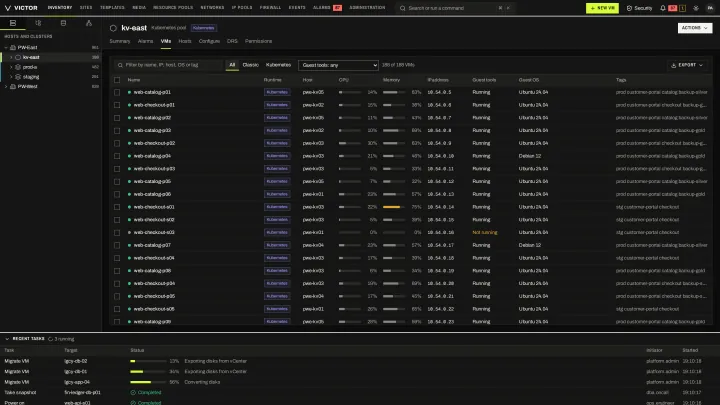720x405 pixels.
Task: Expand the kv-east tree node
Action: (11, 57)
